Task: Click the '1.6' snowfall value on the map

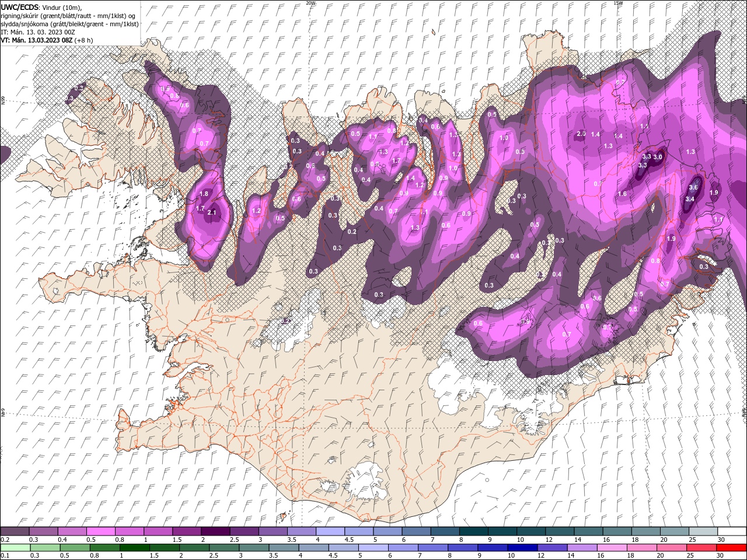Action: (622, 194)
